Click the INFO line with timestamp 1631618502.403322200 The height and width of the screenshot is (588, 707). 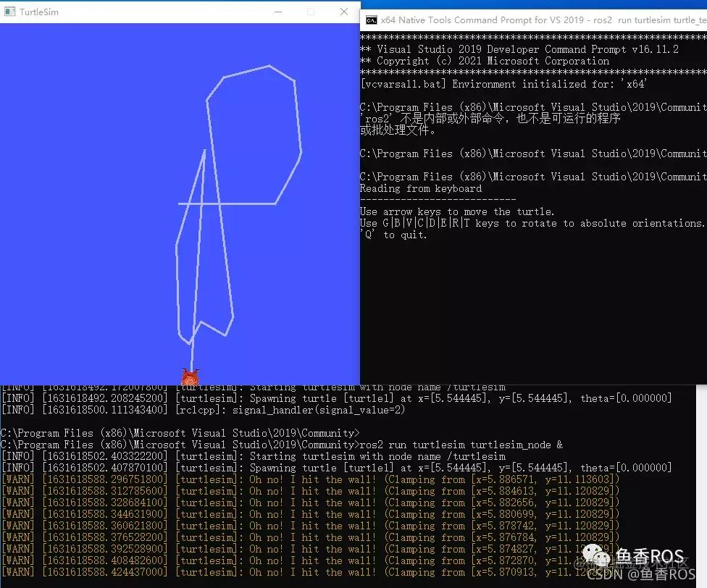pyautogui.click(x=254, y=456)
